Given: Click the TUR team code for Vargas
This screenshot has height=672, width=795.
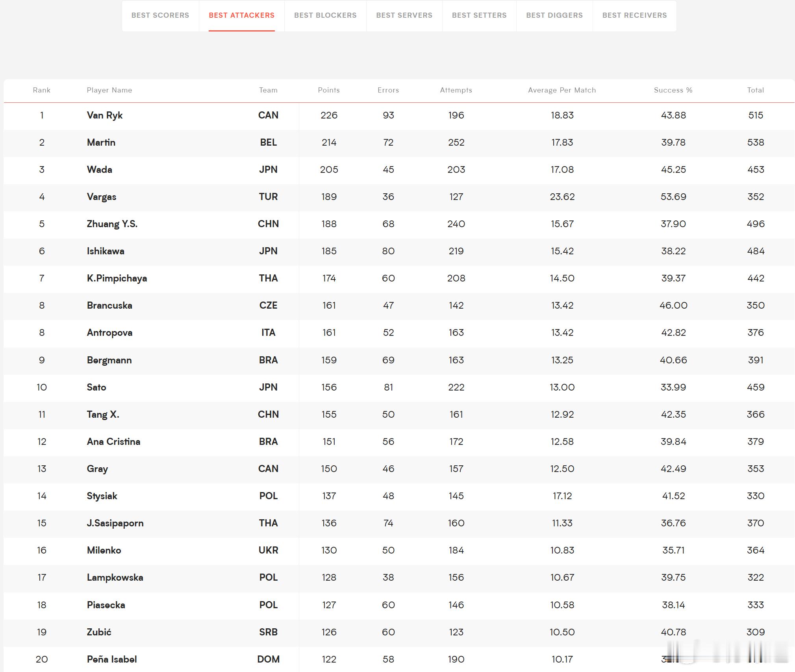Looking at the screenshot, I should click(268, 197).
